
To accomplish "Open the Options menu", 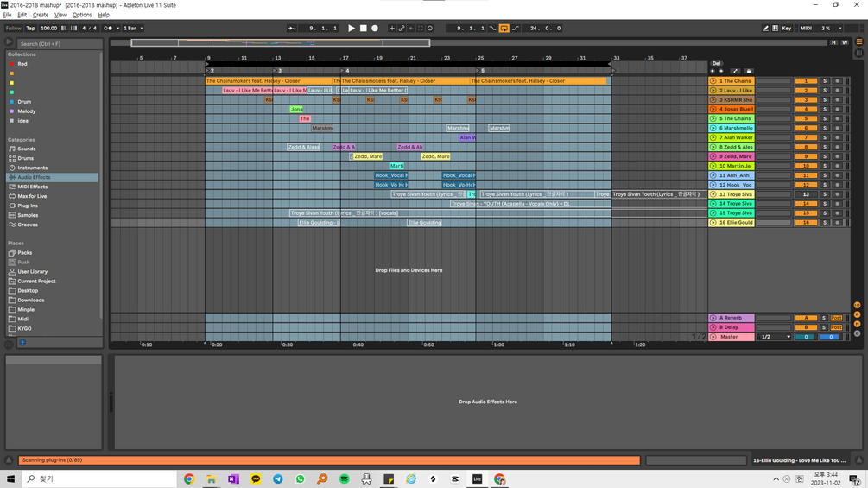I will pyautogui.click(x=82, y=15).
